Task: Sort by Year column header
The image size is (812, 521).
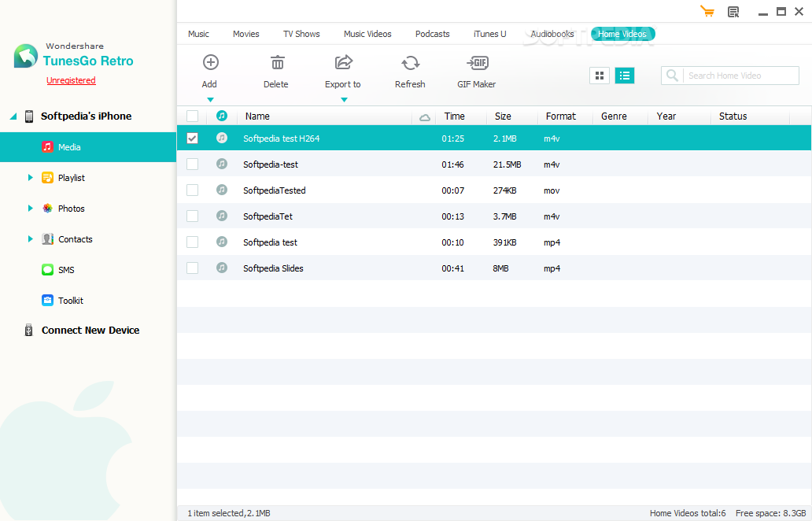Action: tap(666, 116)
